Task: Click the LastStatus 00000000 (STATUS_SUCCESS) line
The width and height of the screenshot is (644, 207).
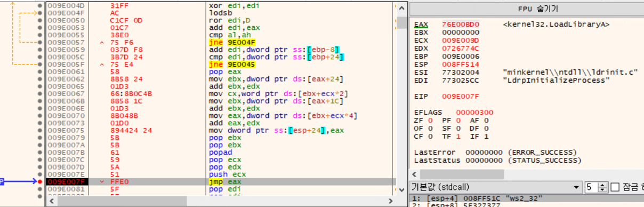Action: coord(497,160)
